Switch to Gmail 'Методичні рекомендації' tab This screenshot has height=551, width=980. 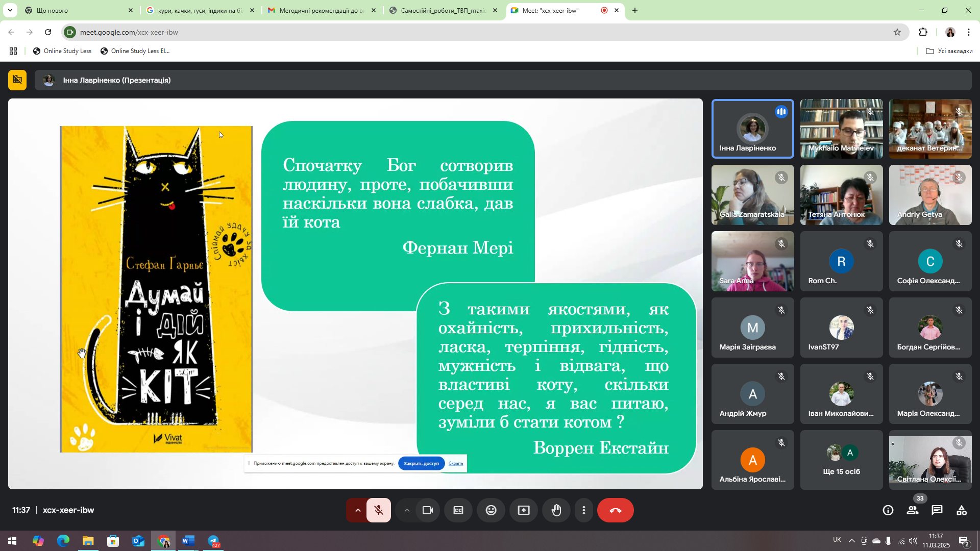pos(322,10)
